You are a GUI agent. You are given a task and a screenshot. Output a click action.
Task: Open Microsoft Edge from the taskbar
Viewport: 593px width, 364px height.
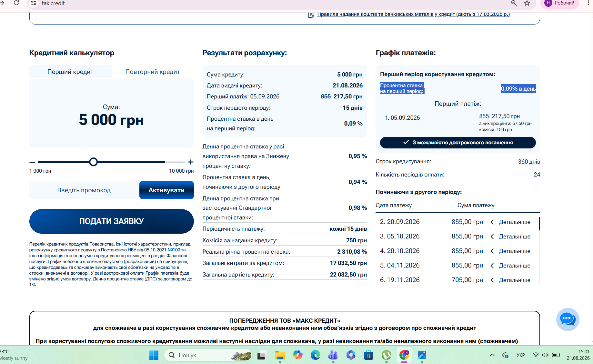pyautogui.click(x=315, y=355)
